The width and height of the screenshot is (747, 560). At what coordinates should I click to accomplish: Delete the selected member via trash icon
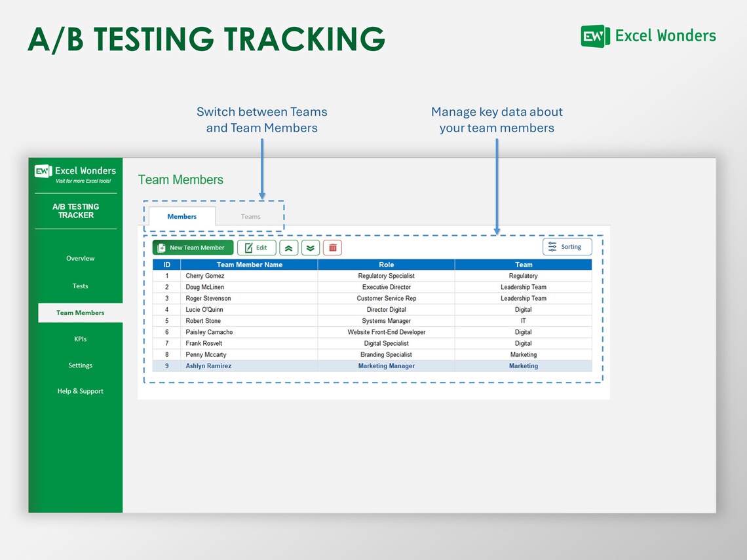click(332, 248)
